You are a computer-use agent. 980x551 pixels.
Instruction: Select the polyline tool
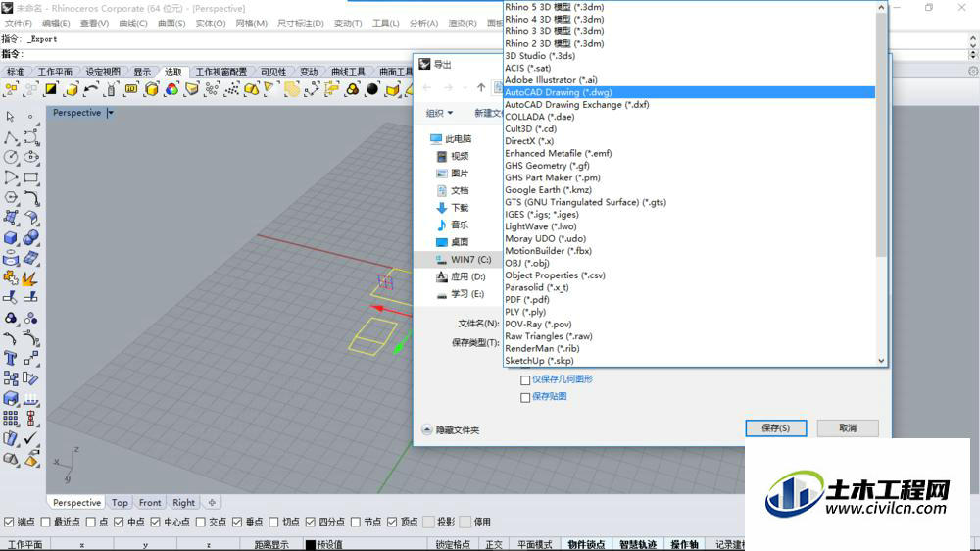[10, 137]
